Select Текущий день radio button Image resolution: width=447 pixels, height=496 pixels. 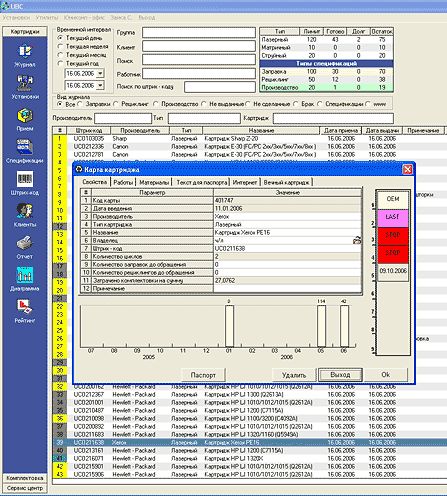[x=60, y=38]
